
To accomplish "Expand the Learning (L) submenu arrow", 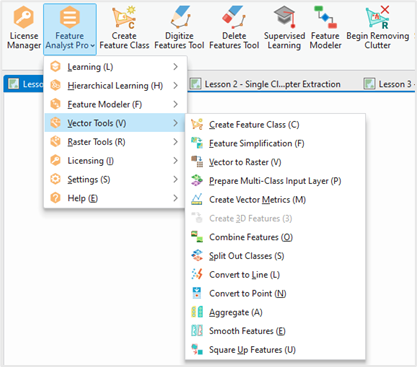I will (176, 67).
